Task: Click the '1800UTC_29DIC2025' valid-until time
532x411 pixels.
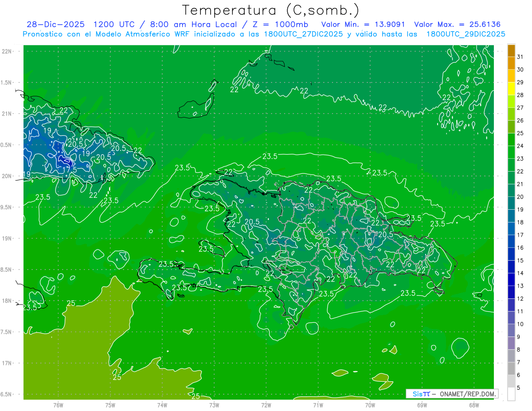Action: (x=465, y=34)
